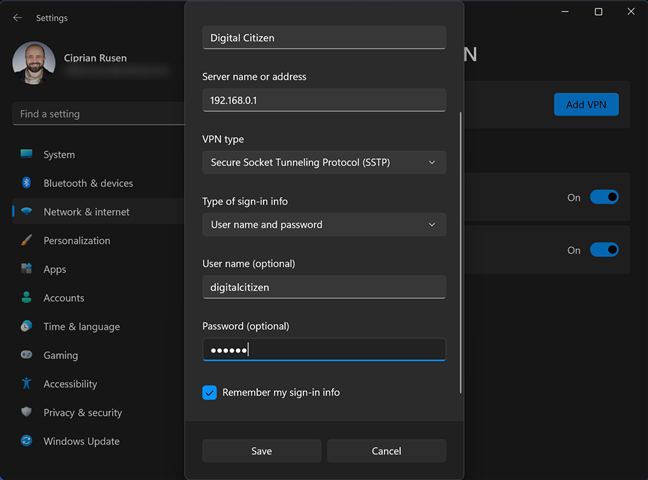Click the Apps icon in sidebar
The height and width of the screenshot is (480, 648).
pos(26,269)
